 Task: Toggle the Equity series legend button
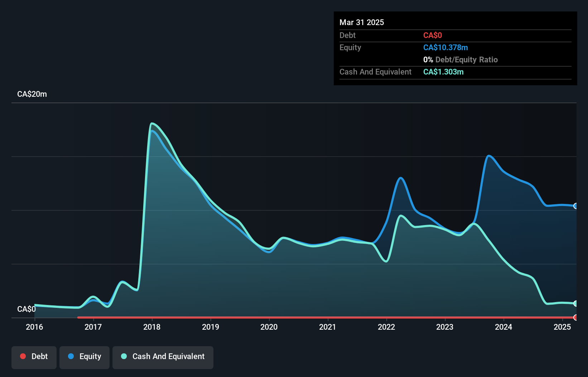85,357
